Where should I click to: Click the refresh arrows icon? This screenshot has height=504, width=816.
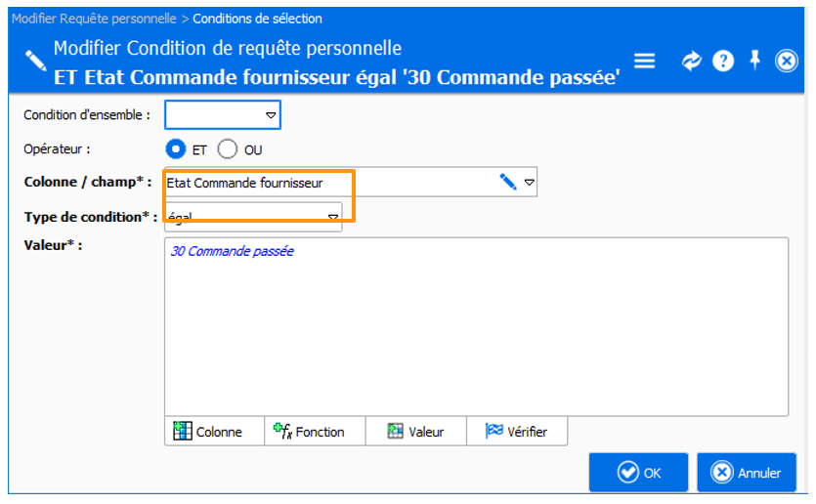(x=692, y=61)
